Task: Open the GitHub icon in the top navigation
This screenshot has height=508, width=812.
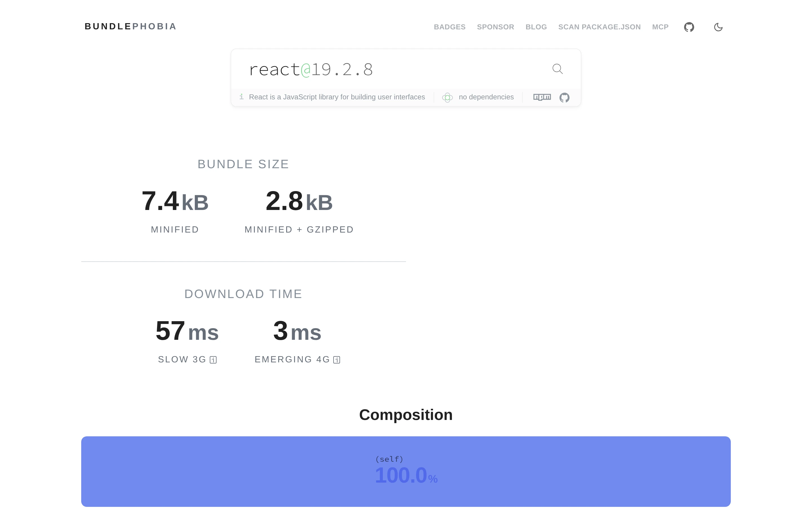Action: (689, 27)
